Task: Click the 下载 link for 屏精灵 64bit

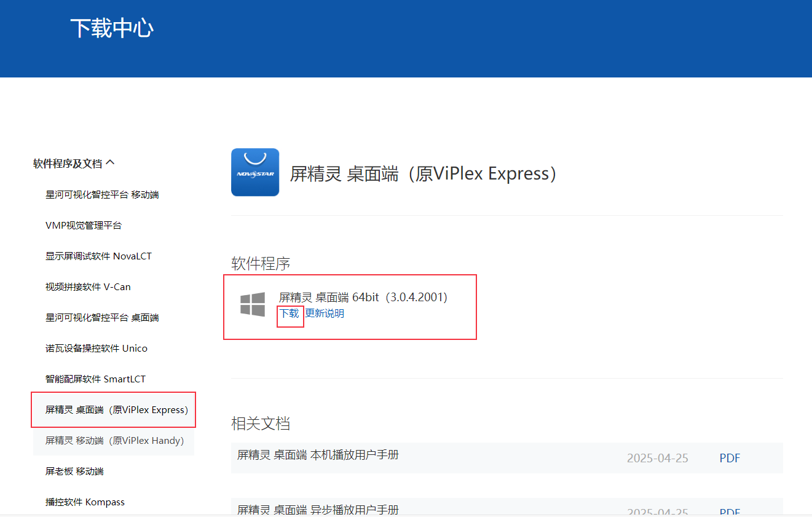Action: coord(290,314)
